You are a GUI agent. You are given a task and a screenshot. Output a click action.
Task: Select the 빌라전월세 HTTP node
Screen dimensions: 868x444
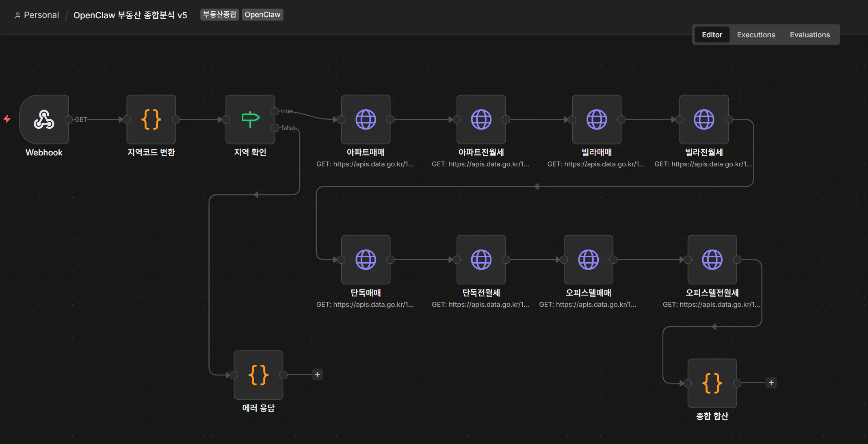[703, 119]
